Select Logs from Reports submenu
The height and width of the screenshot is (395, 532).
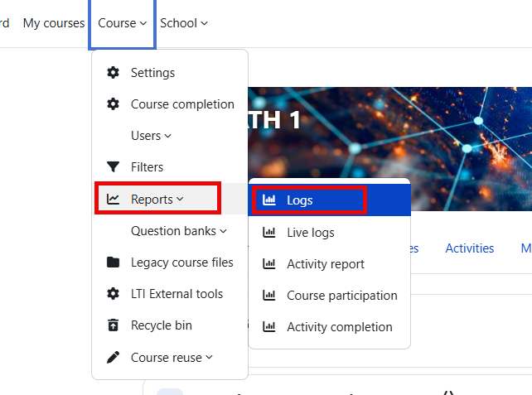click(300, 200)
